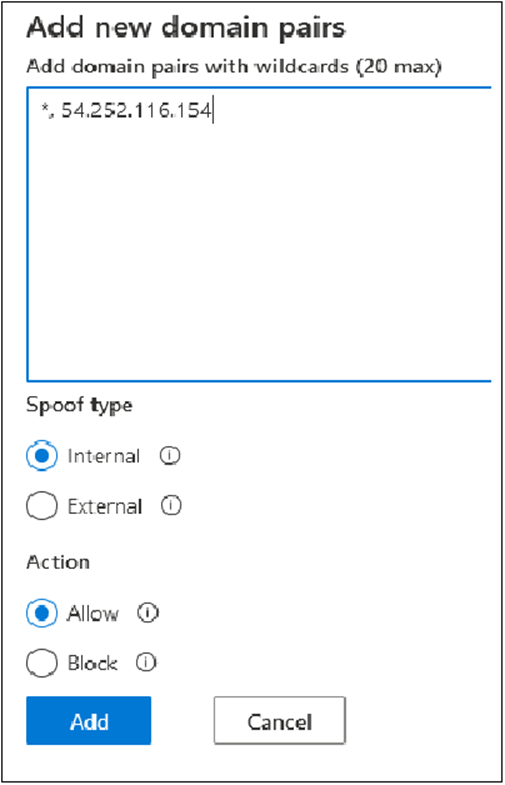
Task: Choose the Block action radio button
Action: (42, 663)
